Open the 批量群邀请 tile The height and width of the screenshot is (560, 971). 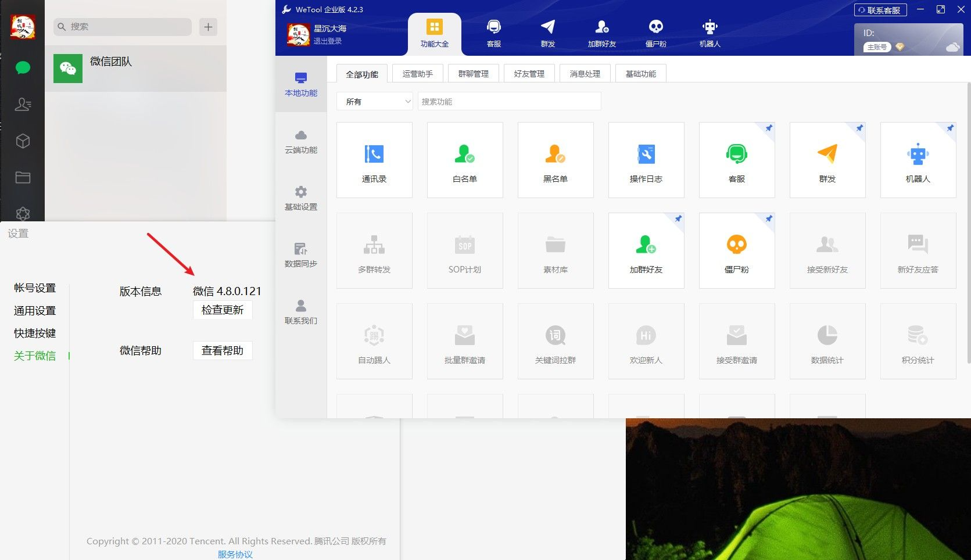(x=465, y=341)
